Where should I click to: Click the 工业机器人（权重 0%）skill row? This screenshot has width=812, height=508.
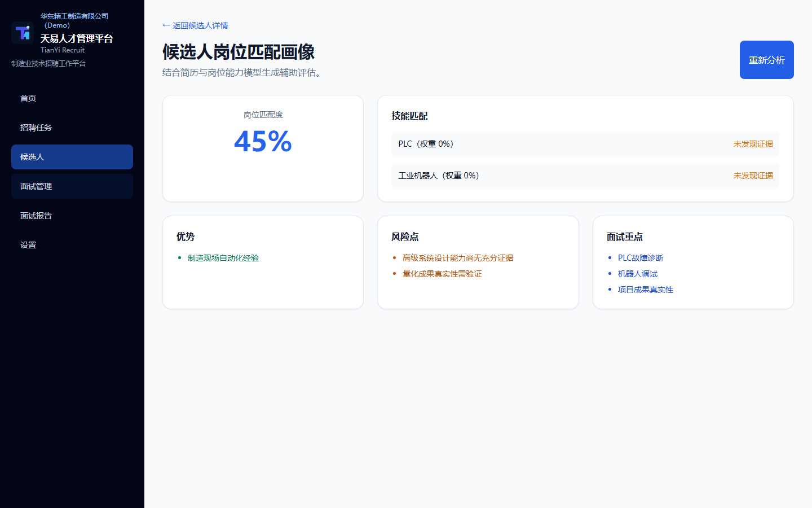[x=585, y=176]
